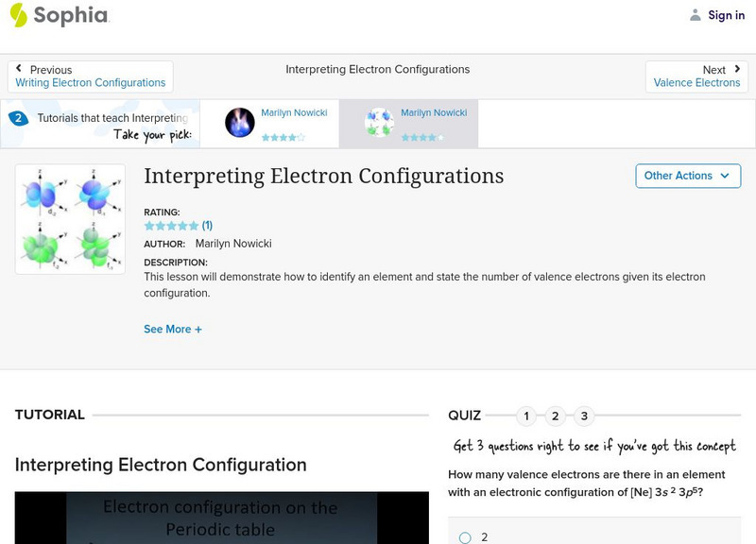756x544 pixels.
Task: Click quiz step 3 marker
Action: click(x=583, y=415)
